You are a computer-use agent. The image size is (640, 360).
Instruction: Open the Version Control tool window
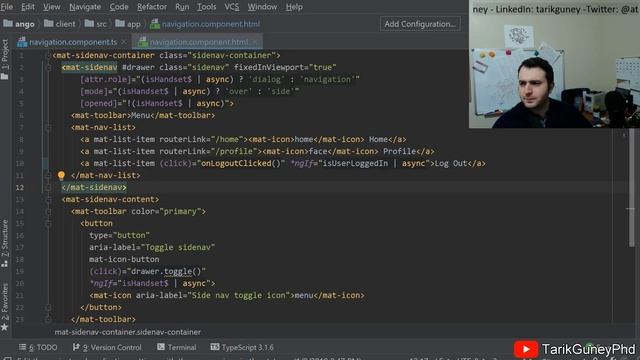click(x=107, y=347)
